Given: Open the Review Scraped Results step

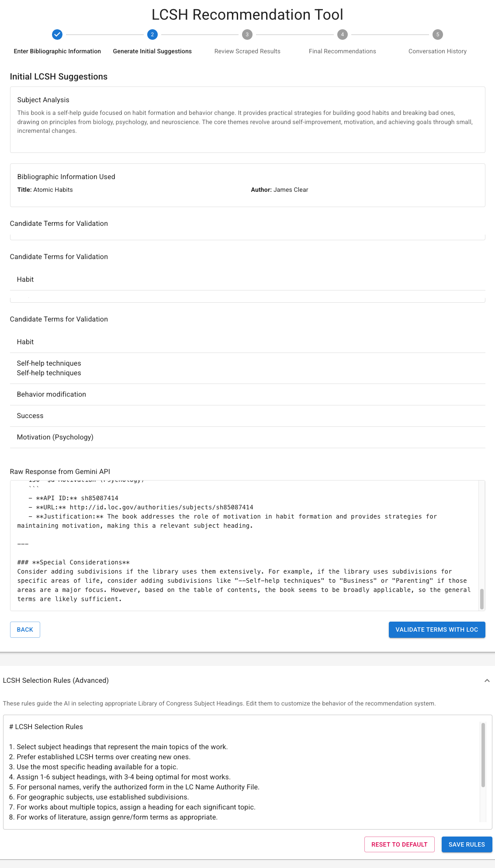Looking at the screenshot, I should (247, 51).
